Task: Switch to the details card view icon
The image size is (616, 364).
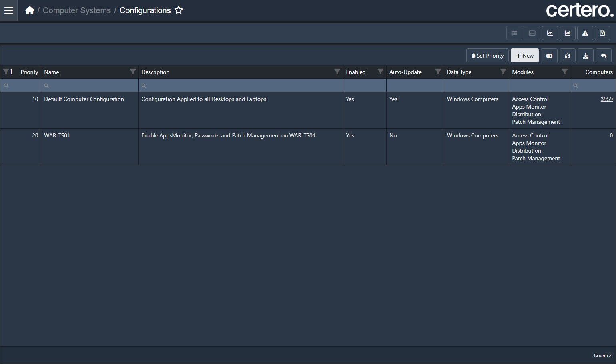Action: [532, 33]
